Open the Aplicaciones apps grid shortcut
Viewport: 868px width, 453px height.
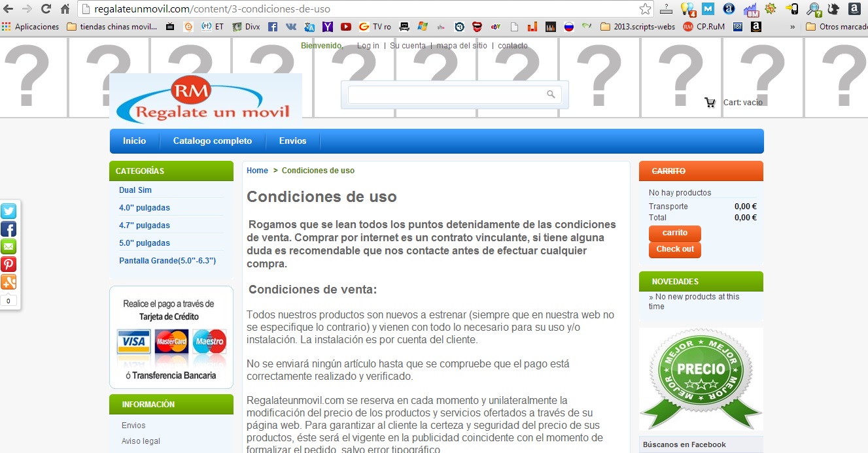[31, 27]
